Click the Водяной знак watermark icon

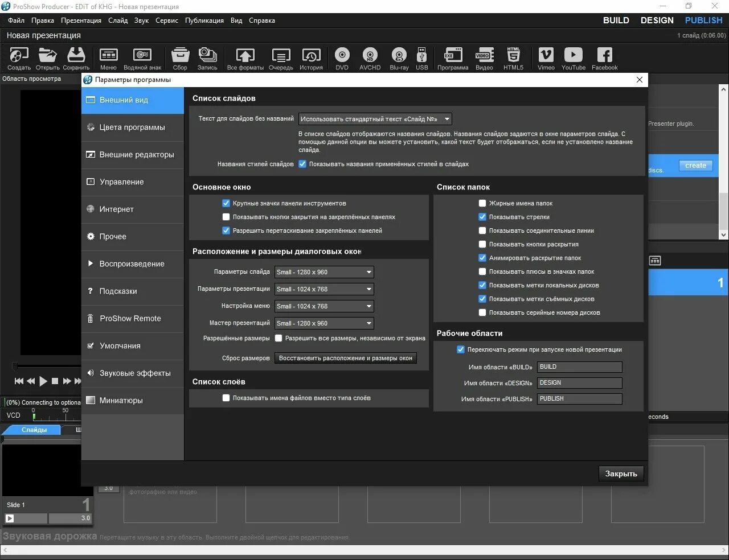tap(142, 59)
